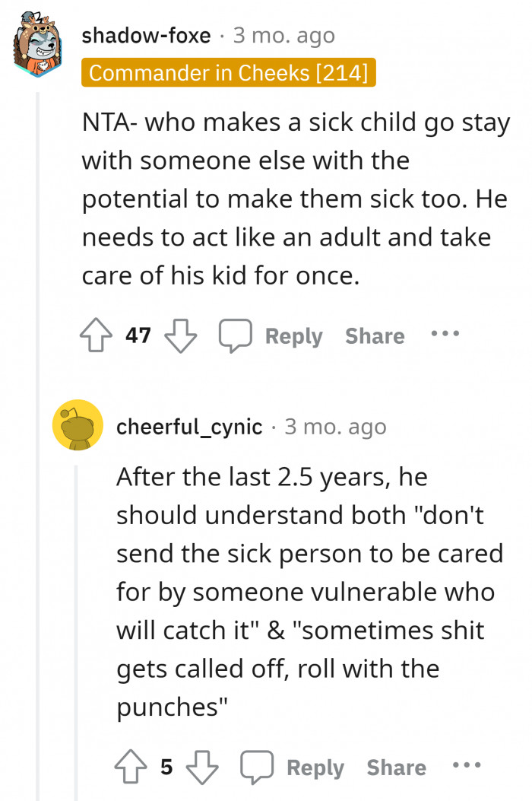Open cheerful_cynic's username link
532x801 pixels.
tap(190, 426)
